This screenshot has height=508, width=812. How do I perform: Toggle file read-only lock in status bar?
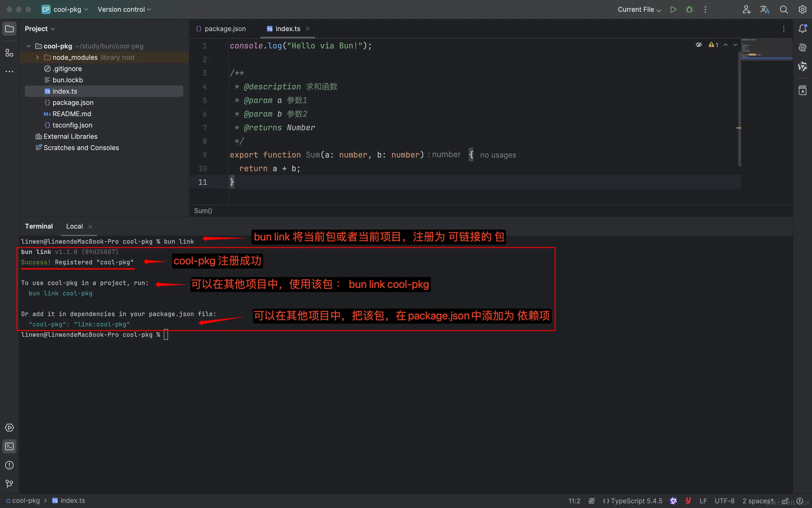click(x=785, y=500)
